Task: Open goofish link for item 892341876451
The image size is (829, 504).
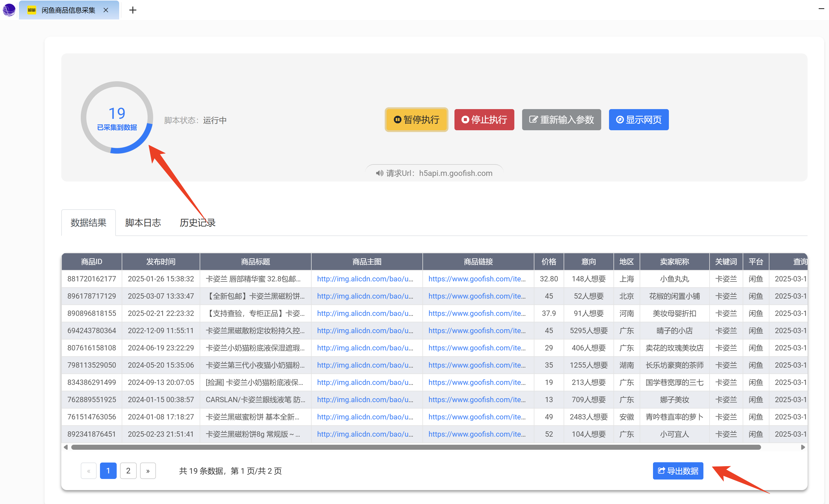Action: pos(477,434)
